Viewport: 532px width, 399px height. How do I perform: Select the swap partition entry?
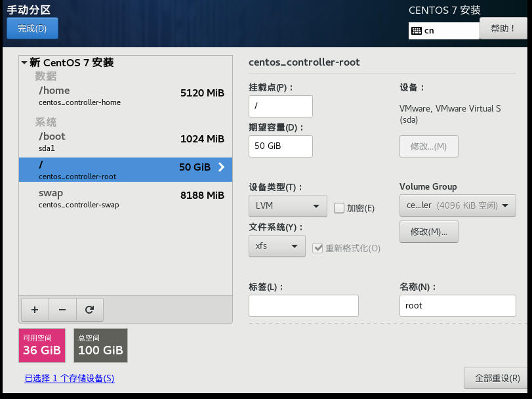[x=125, y=198]
